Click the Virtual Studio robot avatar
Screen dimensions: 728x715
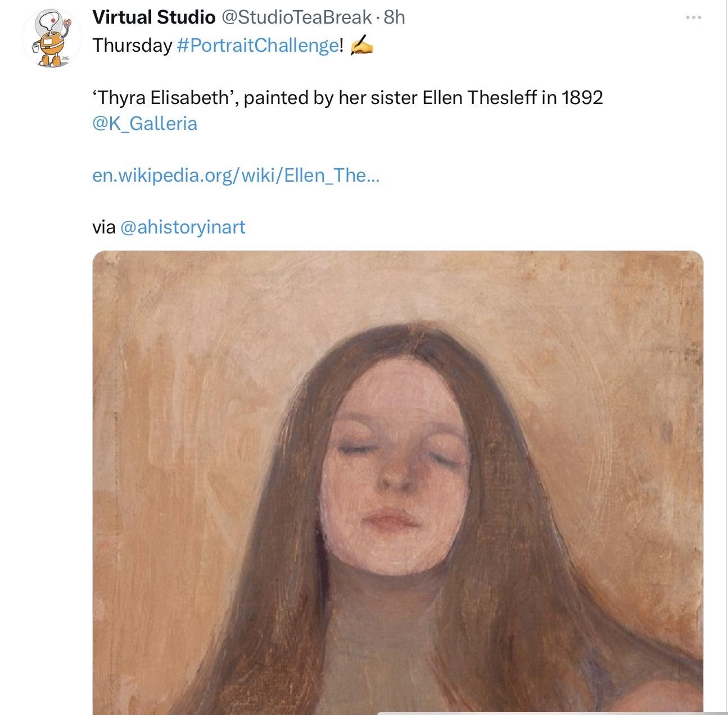51,38
